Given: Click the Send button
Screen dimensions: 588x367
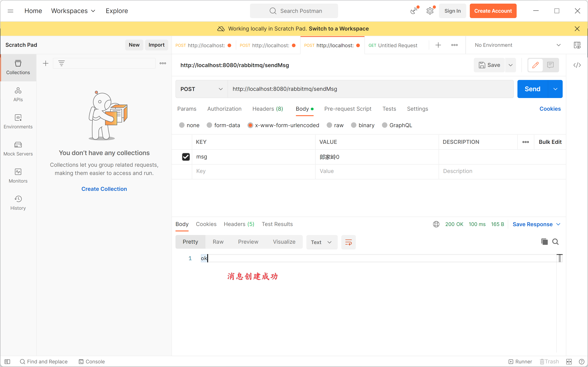Looking at the screenshot, I should tap(532, 89).
